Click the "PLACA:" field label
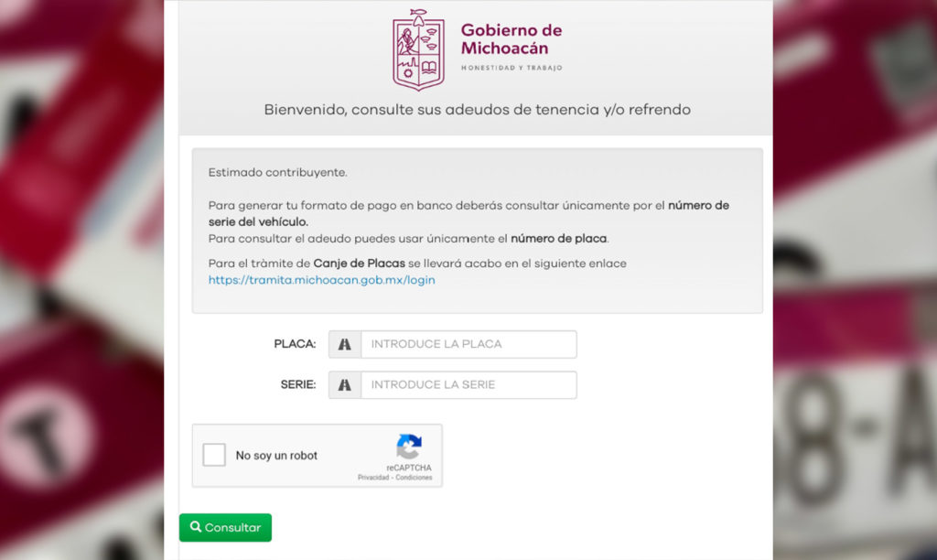The image size is (937, 560). [x=295, y=344]
